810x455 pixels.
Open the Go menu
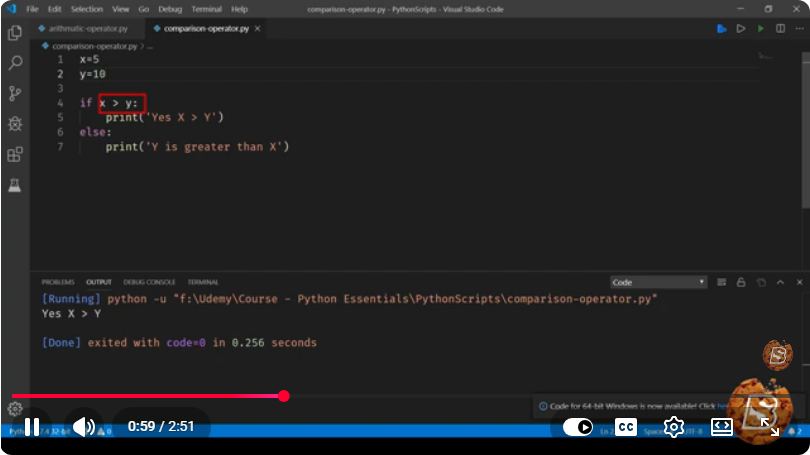144,9
